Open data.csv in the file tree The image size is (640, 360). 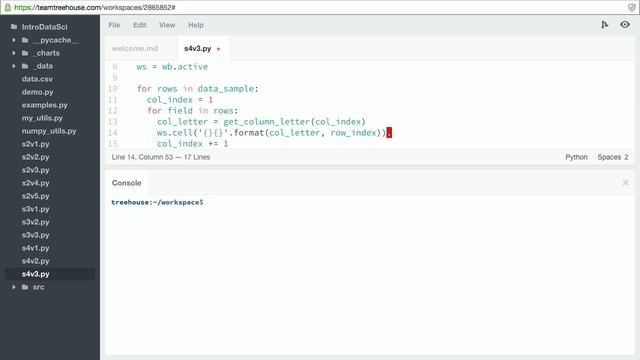tap(37, 79)
